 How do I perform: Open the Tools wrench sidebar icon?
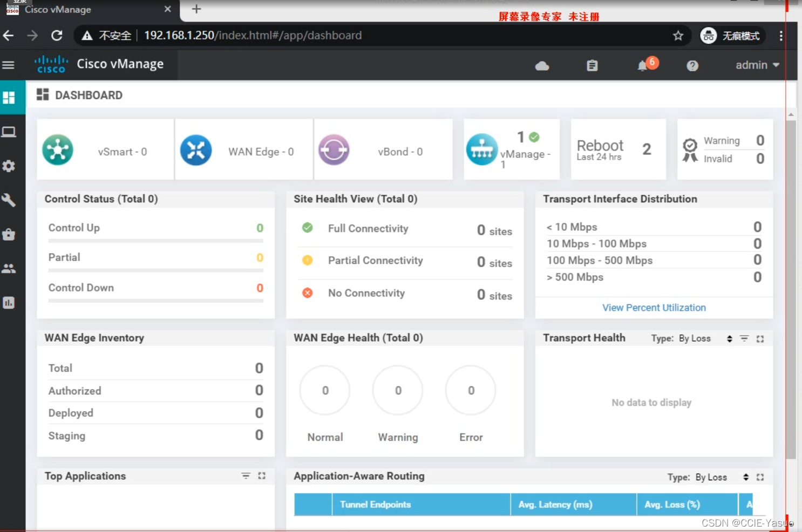[9, 200]
